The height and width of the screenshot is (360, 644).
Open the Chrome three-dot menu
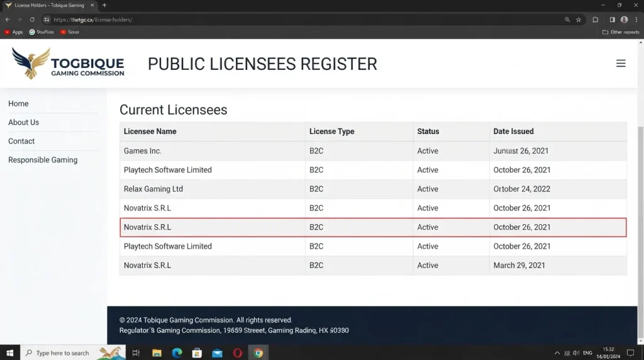pos(636,20)
